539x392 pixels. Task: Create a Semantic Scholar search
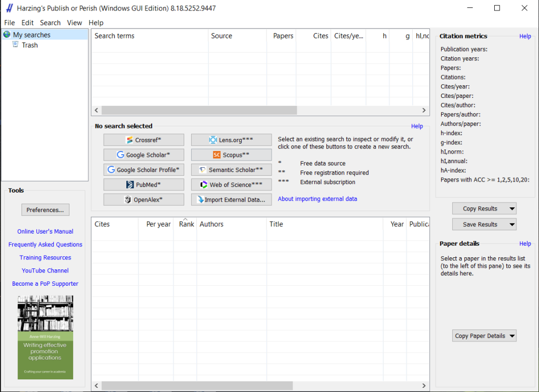click(231, 170)
